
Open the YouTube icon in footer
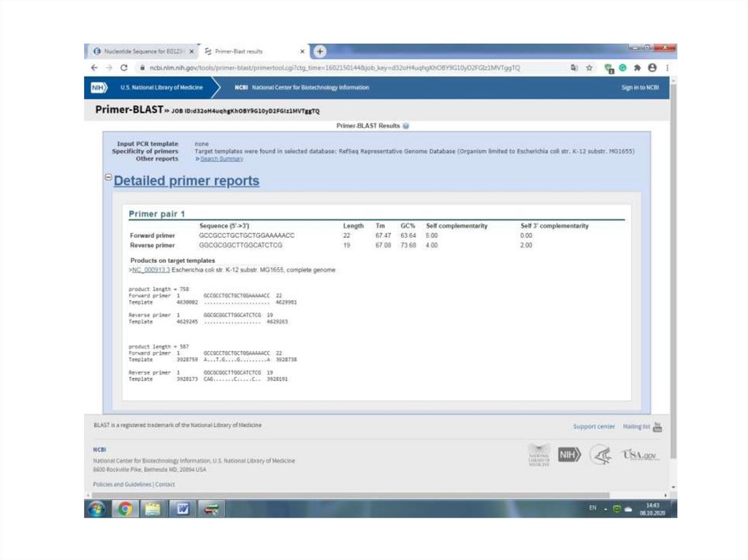tap(657, 426)
